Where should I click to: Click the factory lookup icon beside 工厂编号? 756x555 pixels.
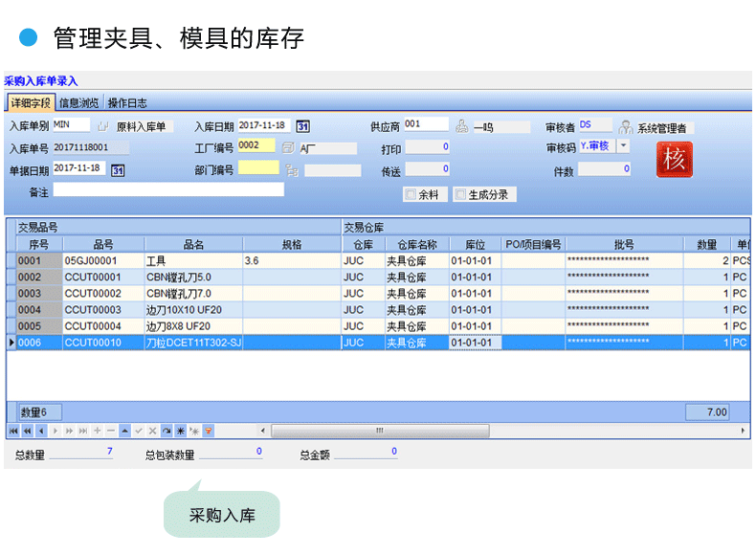(288, 147)
